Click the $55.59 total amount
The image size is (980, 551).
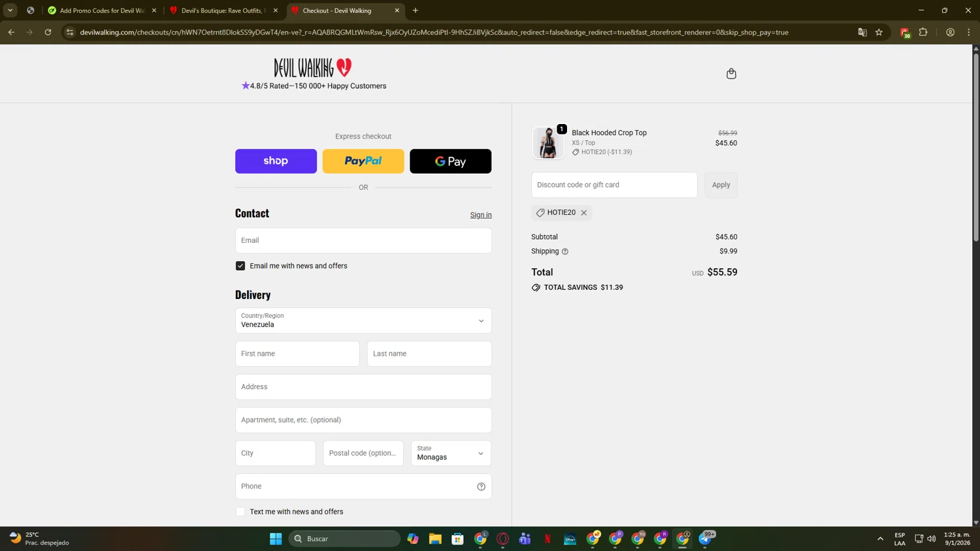point(722,272)
